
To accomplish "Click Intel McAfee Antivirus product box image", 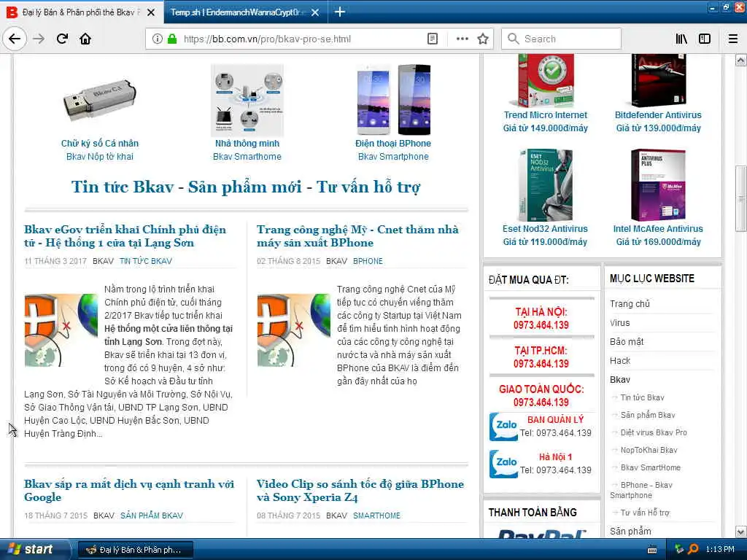I will pos(659,184).
